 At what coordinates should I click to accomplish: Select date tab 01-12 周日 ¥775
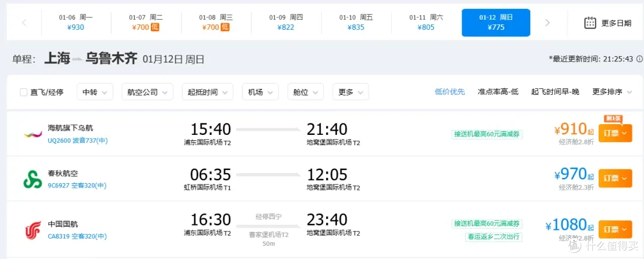tap(496, 23)
